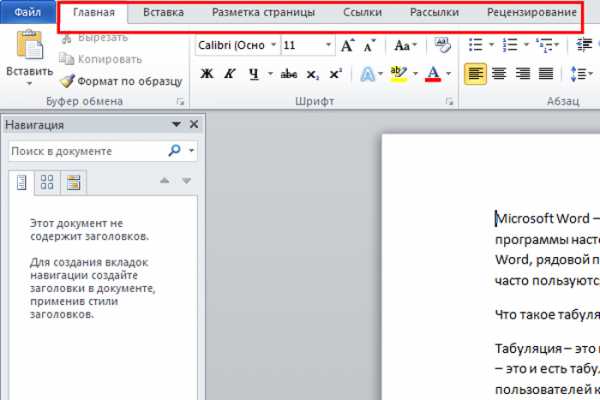Close the Навигация pane

click(194, 124)
